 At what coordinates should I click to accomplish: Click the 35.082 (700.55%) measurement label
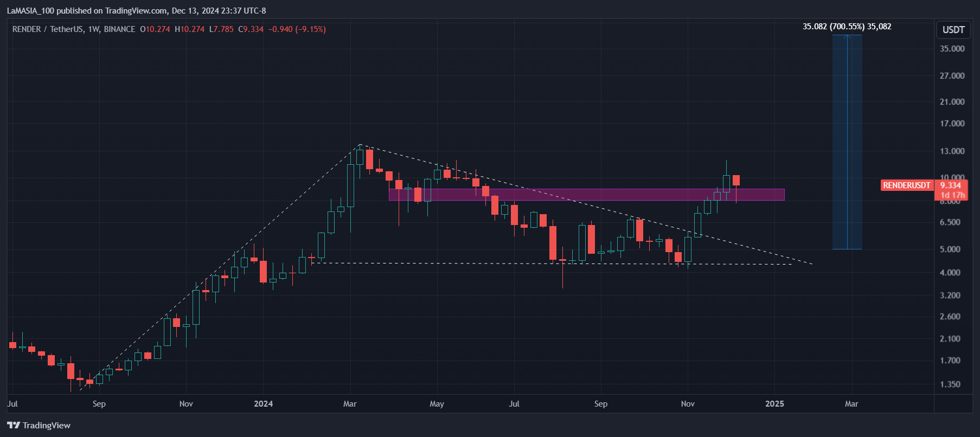847,27
